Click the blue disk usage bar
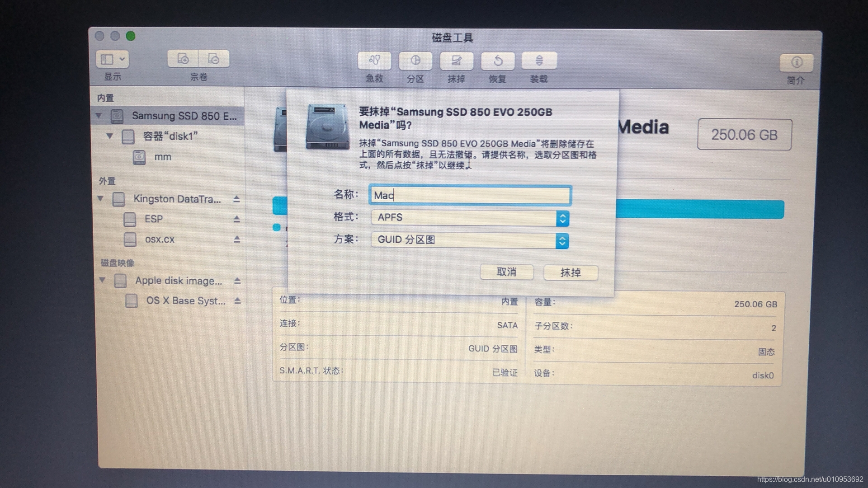Screen dimensions: 868x488 [700, 210]
